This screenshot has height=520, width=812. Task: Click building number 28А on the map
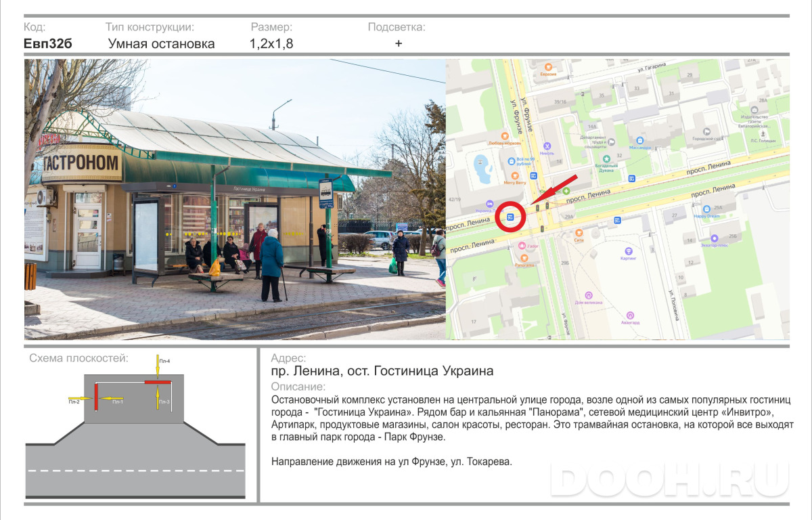point(763,100)
